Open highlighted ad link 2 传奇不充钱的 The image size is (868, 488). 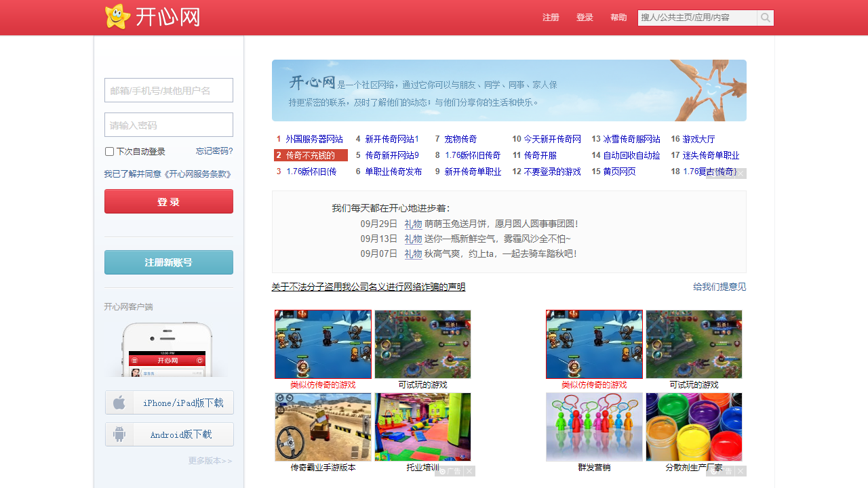tap(311, 155)
